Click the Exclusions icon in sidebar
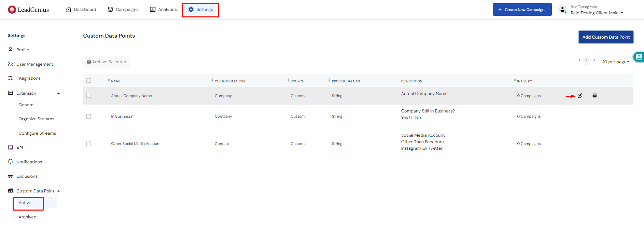This screenshot has width=644, height=228. tap(11, 176)
